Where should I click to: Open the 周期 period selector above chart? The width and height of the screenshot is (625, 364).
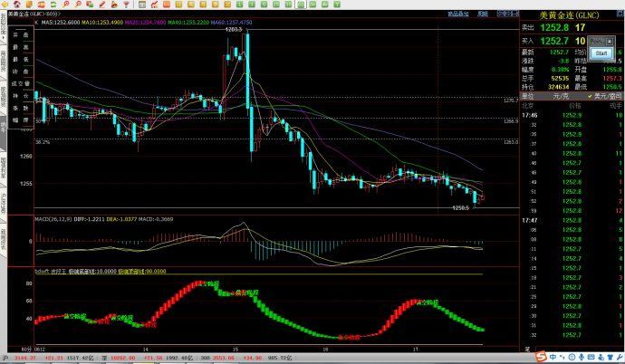pos(482,14)
